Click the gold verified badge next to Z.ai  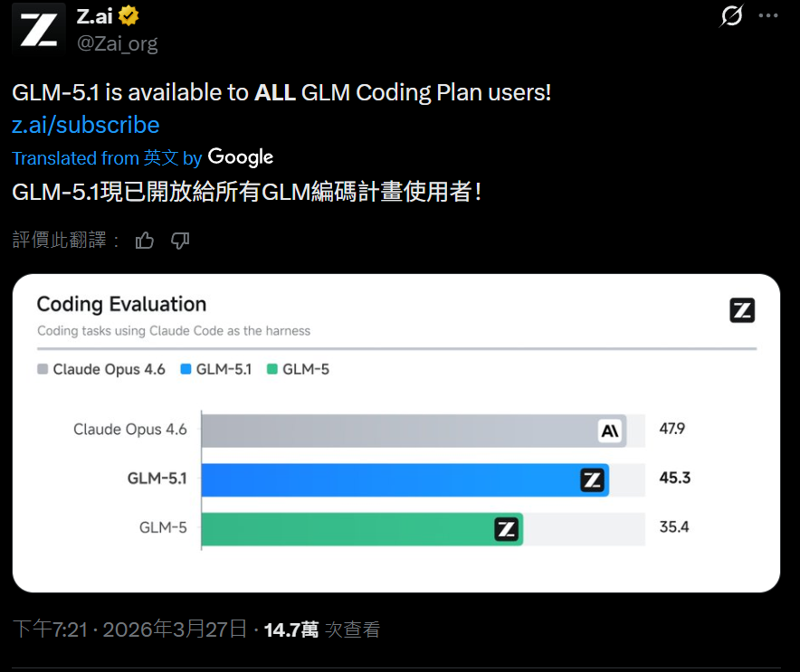coord(129,14)
